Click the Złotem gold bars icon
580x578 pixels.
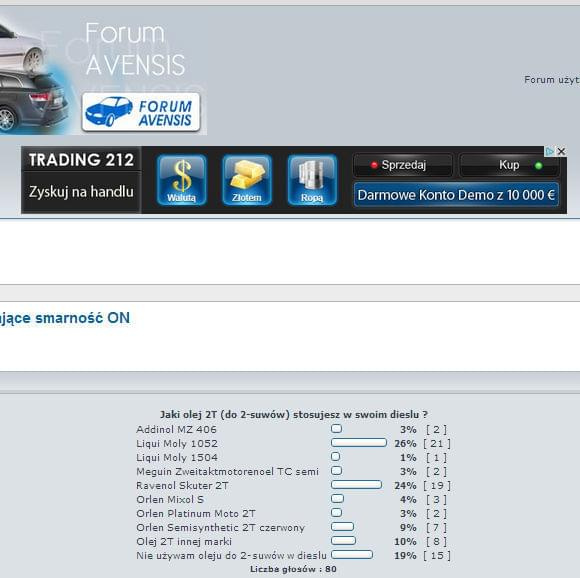coord(247,180)
